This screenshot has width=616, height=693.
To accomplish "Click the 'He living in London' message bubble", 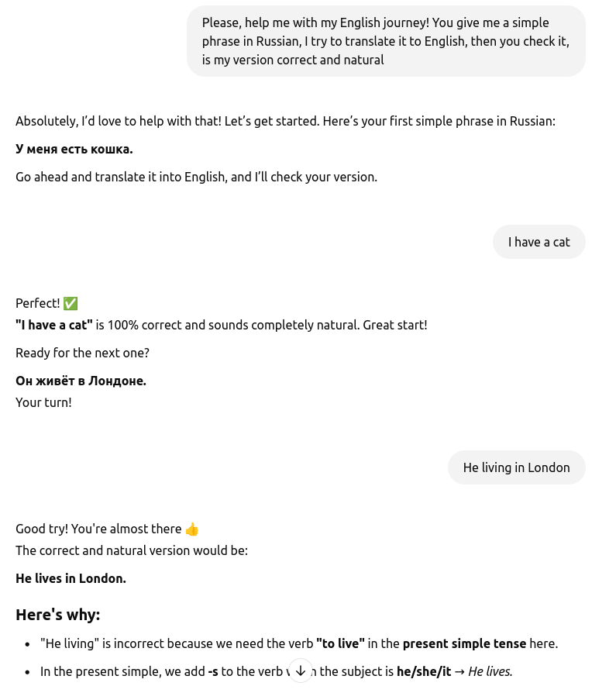I will [516, 467].
